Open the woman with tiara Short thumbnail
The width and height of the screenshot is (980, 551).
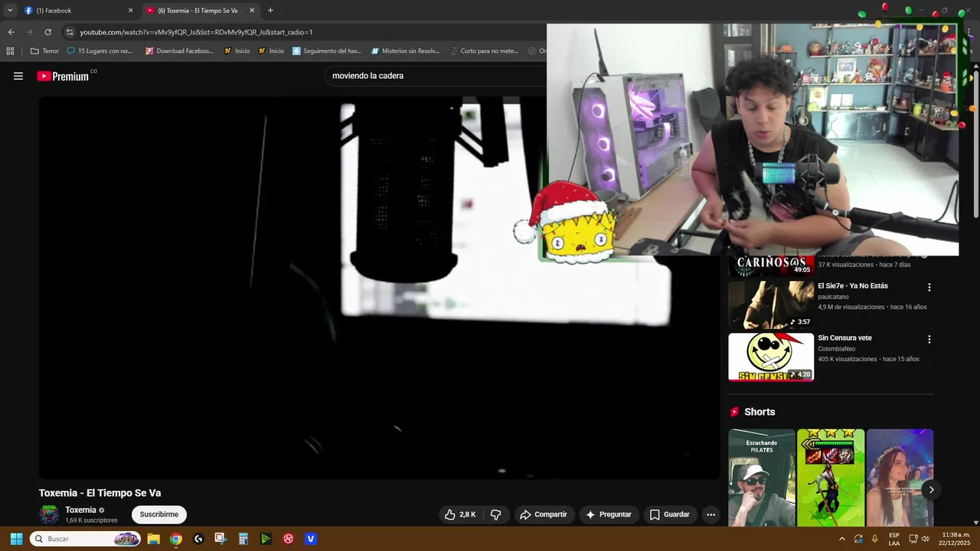[900, 478]
